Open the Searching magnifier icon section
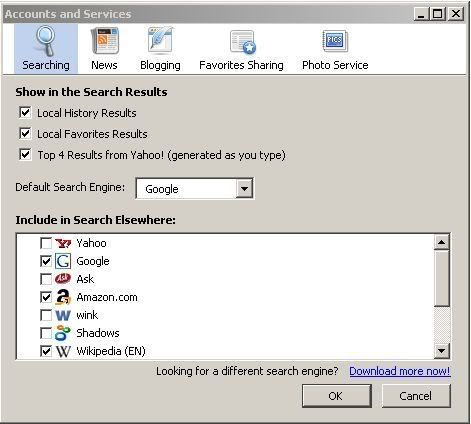 (x=45, y=41)
